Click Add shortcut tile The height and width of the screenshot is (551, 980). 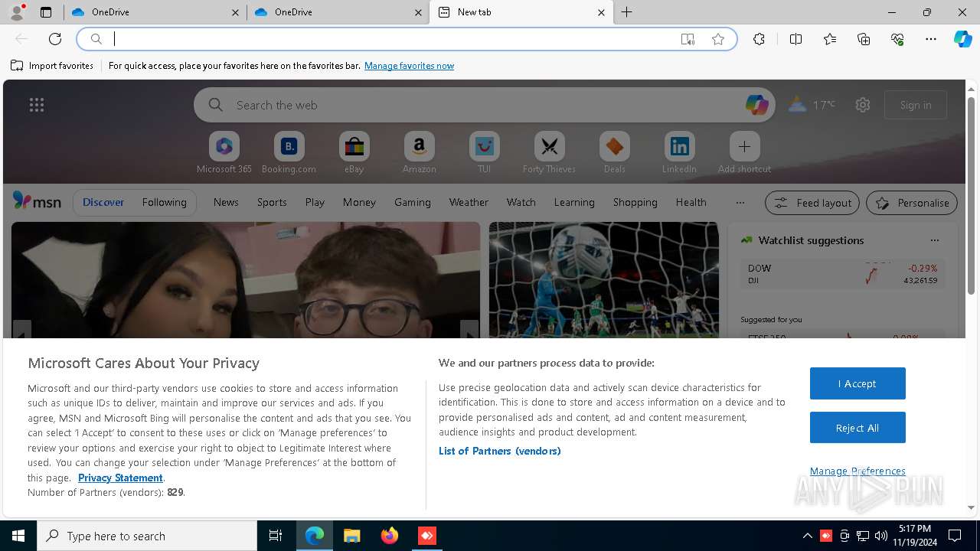coord(744,152)
